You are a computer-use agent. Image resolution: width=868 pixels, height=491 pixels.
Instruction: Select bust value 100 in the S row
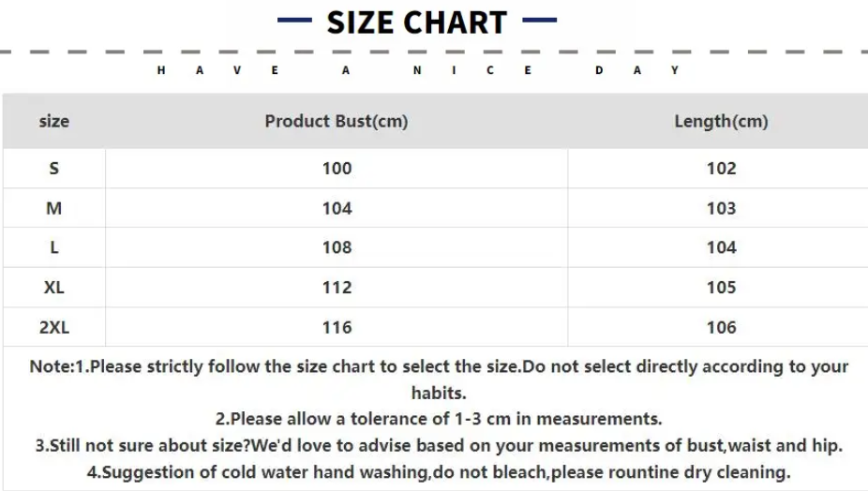tap(337, 169)
